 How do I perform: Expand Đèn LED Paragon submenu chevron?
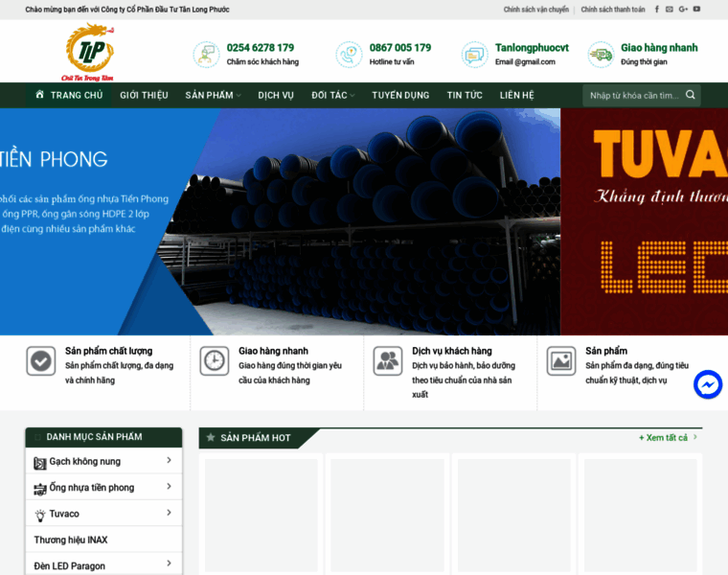(169, 563)
